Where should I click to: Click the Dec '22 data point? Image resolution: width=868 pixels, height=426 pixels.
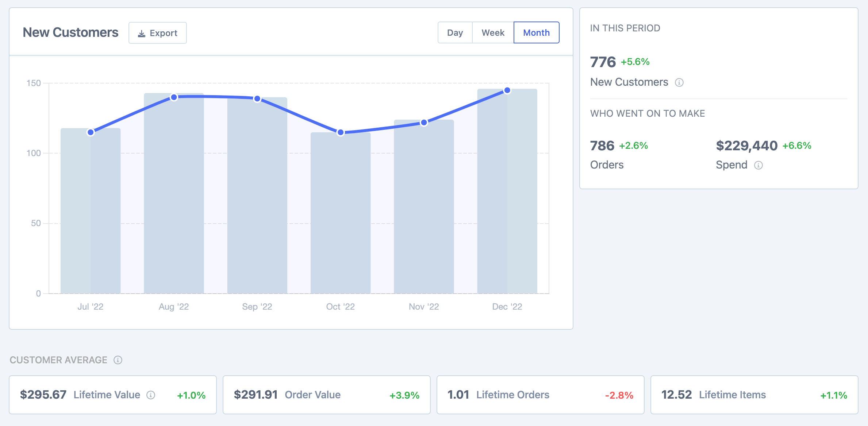(x=507, y=90)
